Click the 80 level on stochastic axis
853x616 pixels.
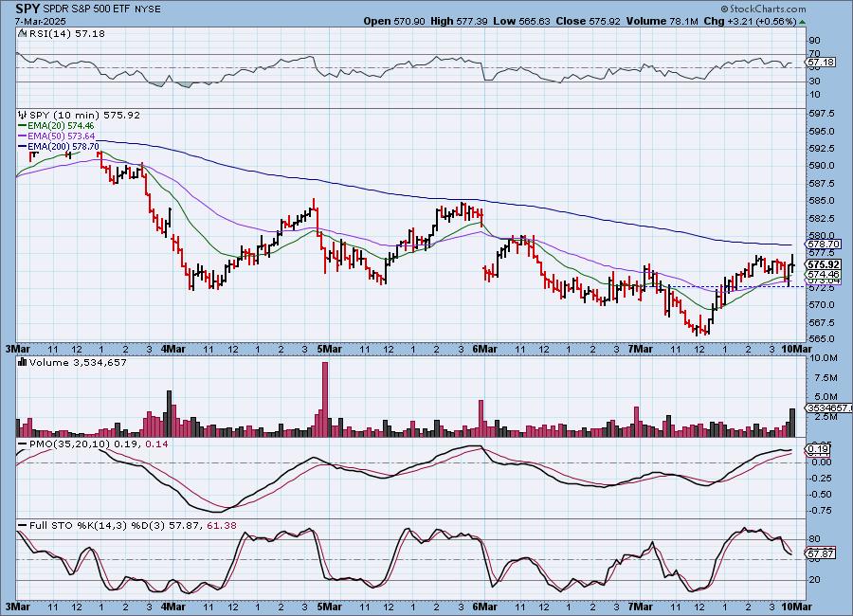click(x=814, y=538)
